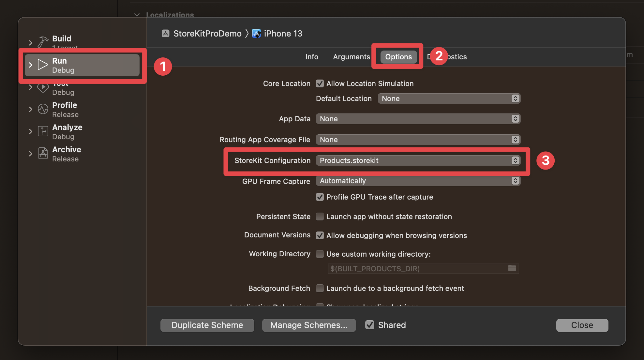
Task: Open the GPU Frame Capture dropdown
Action: click(x=418, y=181)
